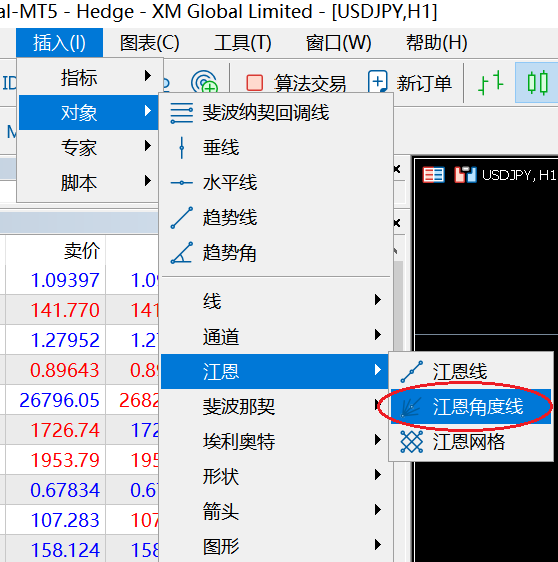
Task: Switch chart to bar chart icon
Action: pos(490,83)
